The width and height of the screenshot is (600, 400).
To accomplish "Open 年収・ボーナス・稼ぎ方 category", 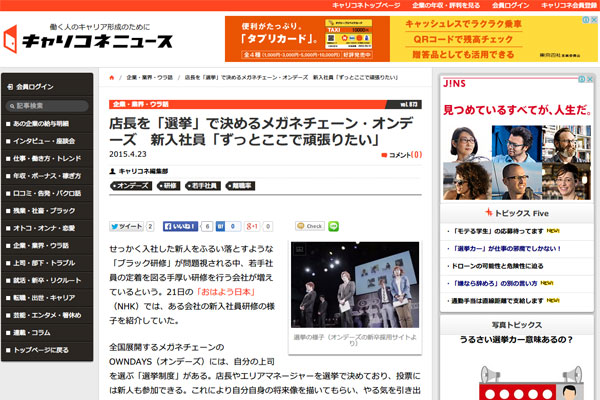I will [x=47, y=176].
